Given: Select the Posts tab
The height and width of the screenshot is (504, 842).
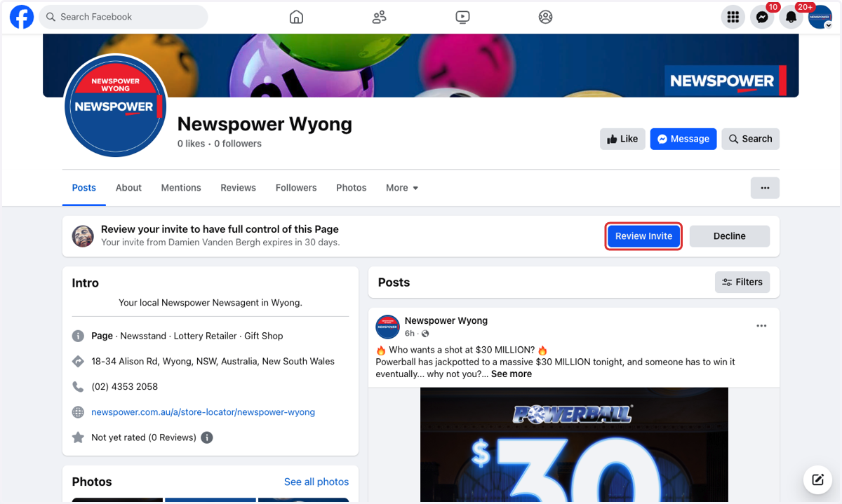Looking at the screenshot, I should tap(84, 188).
